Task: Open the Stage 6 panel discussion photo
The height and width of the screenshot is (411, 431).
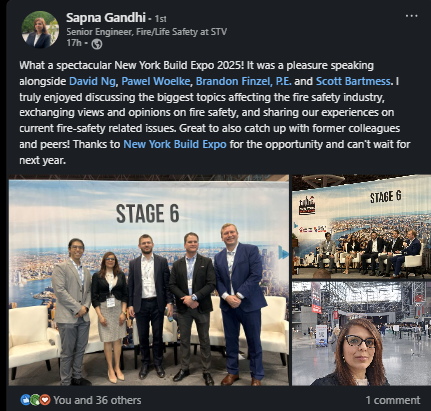Action: (361, 227)
